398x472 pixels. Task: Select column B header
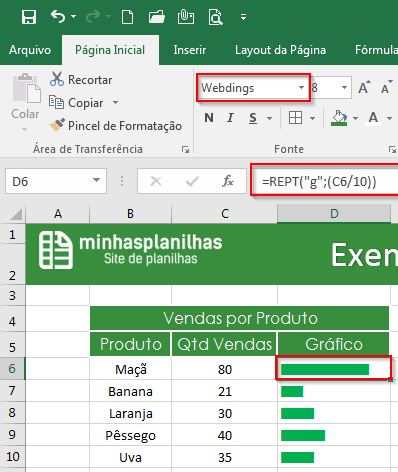130,214
